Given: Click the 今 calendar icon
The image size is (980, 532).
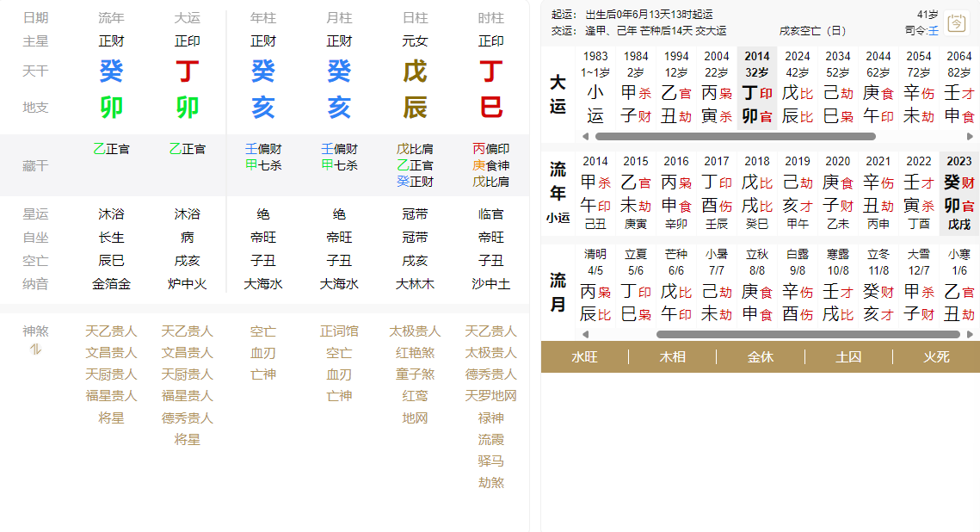Looking at the screenshot, I should [x=955, y=22].
